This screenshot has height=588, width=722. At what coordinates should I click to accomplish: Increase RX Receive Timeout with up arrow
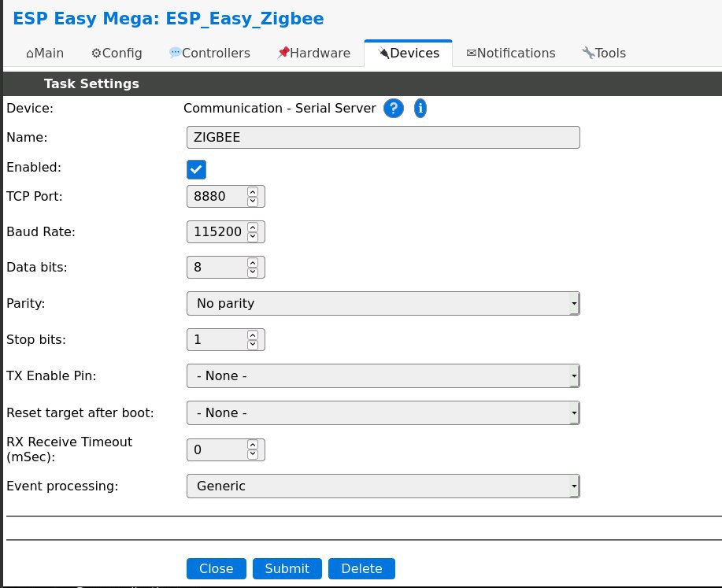(253, 445)
